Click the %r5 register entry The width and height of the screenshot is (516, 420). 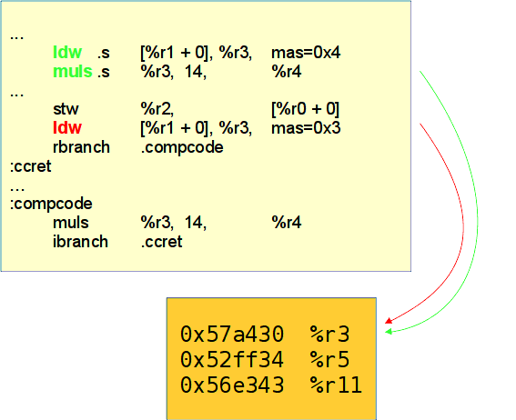329,359
